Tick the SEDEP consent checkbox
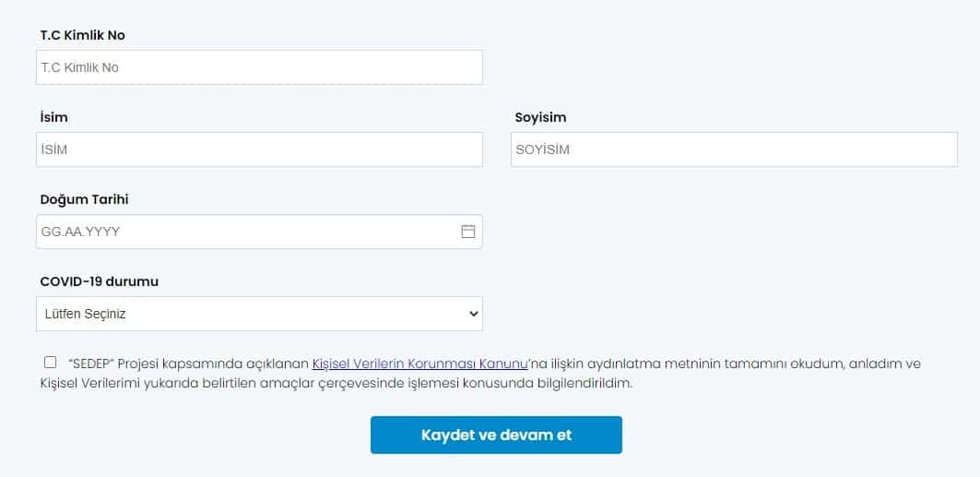The width and height of the screenshot is (980, 477). (x=50, y=363)
